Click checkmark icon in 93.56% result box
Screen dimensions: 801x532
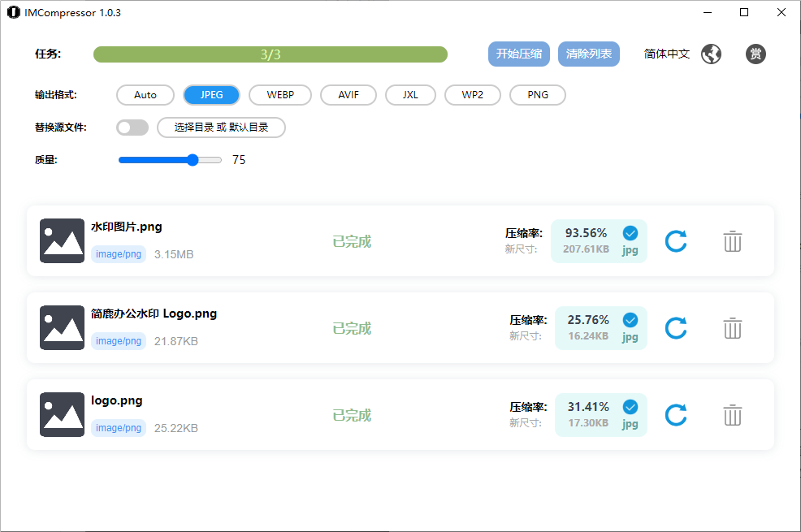[630, 233]
